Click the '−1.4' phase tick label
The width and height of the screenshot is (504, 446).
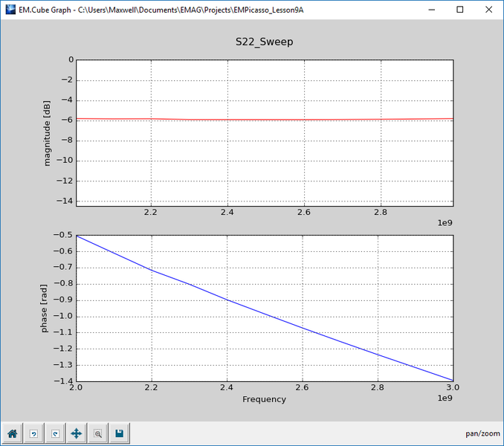pyautogui.click(x=63, y=381)
